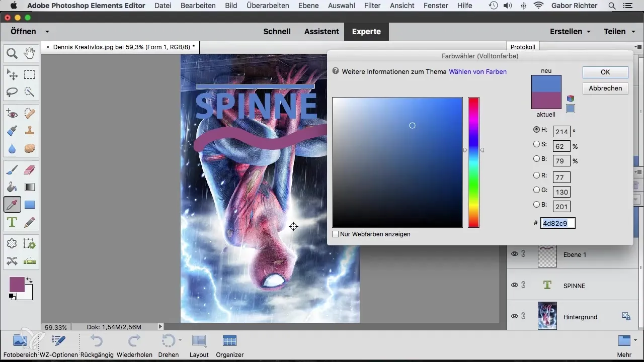Screen dimensions: 644x362
Task: Open the Layout dropdown
Action: click(199, 345)
